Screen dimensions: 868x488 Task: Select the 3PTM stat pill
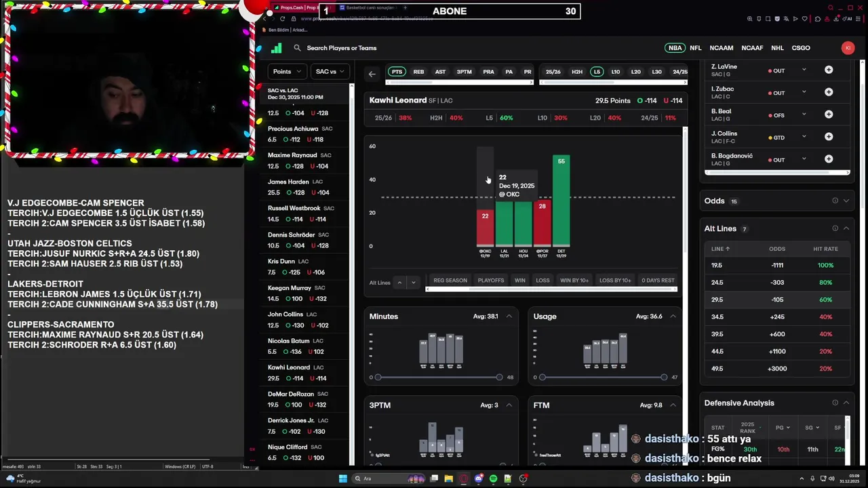pyautogui.click(x=464, y=72)
